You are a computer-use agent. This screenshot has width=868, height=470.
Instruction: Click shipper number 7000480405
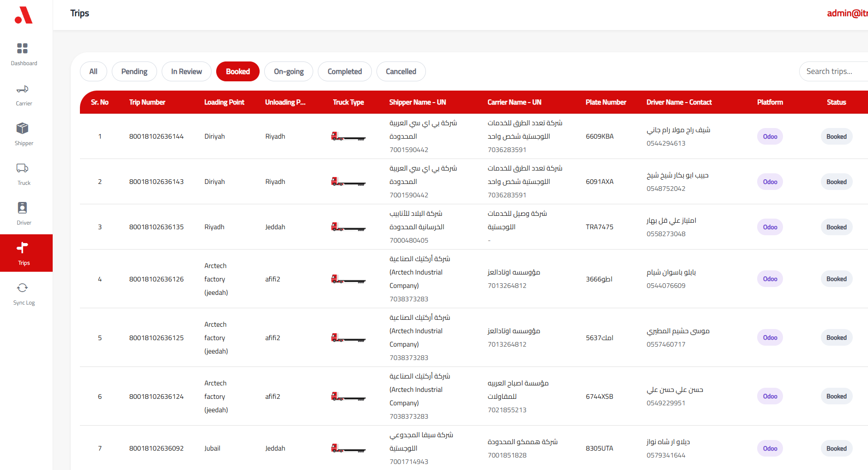[x=409, y=240]
